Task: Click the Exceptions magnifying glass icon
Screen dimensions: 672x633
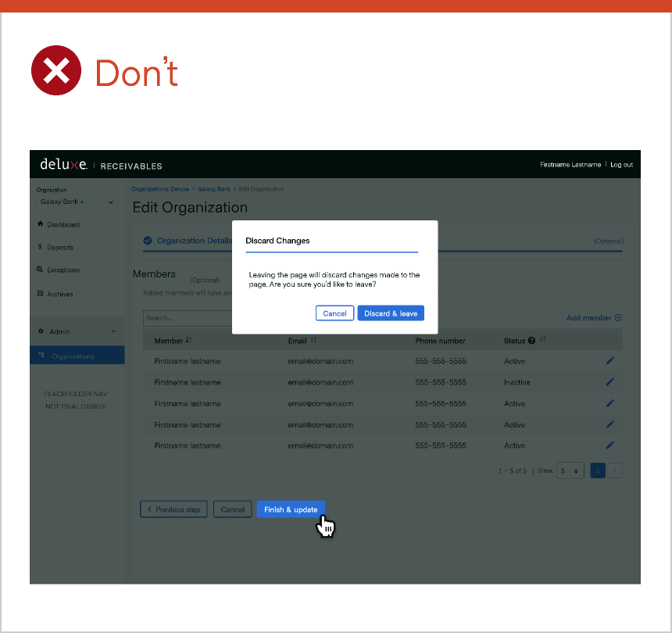Action: click(41, 270)
